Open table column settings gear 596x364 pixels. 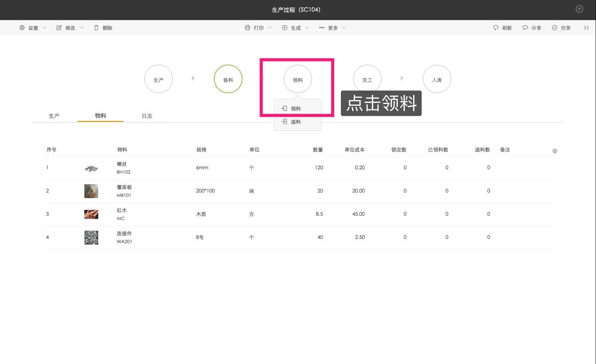pos(555,151)
